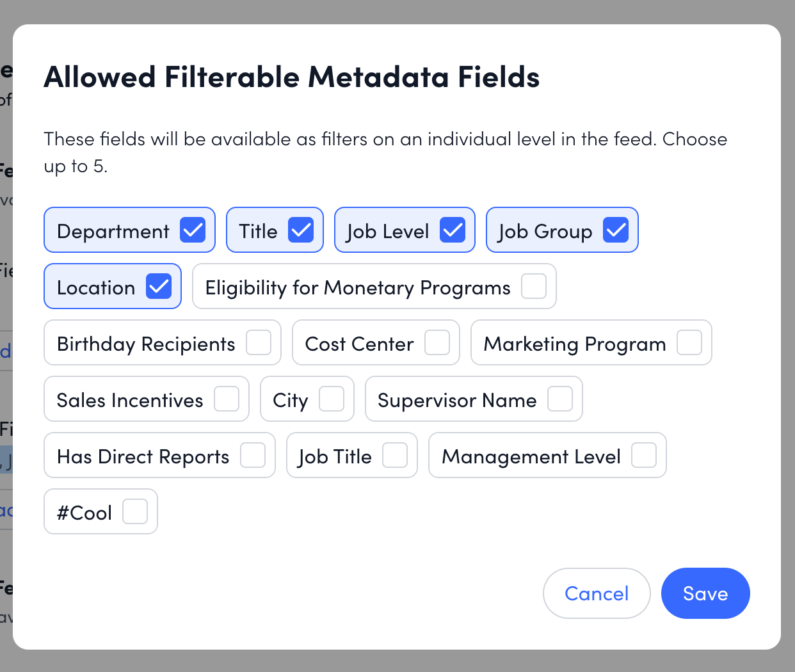Image resolution: width=795 pixels, height=672 pixels.
Task: Click the Management Level chip label
Action: 531,456
